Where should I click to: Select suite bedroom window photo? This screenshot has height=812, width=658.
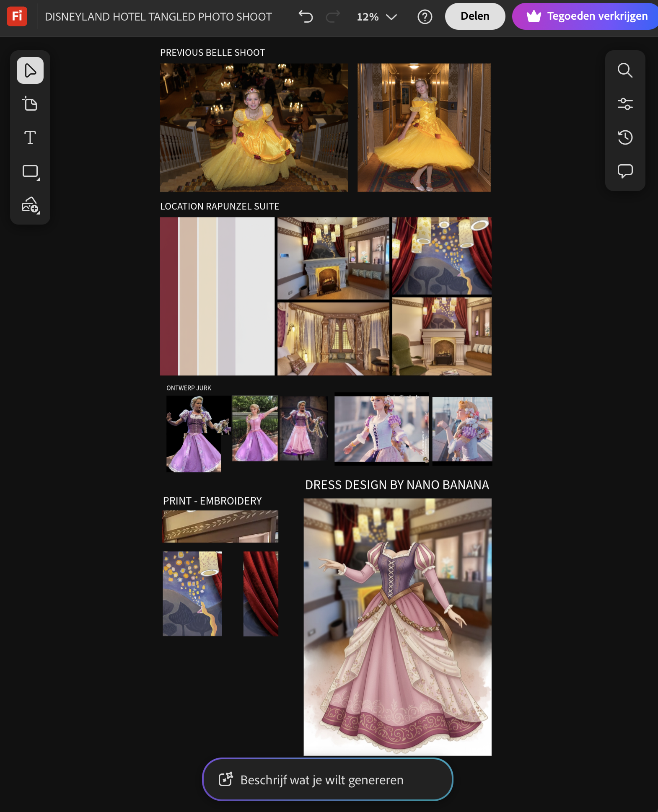point(333,339)
